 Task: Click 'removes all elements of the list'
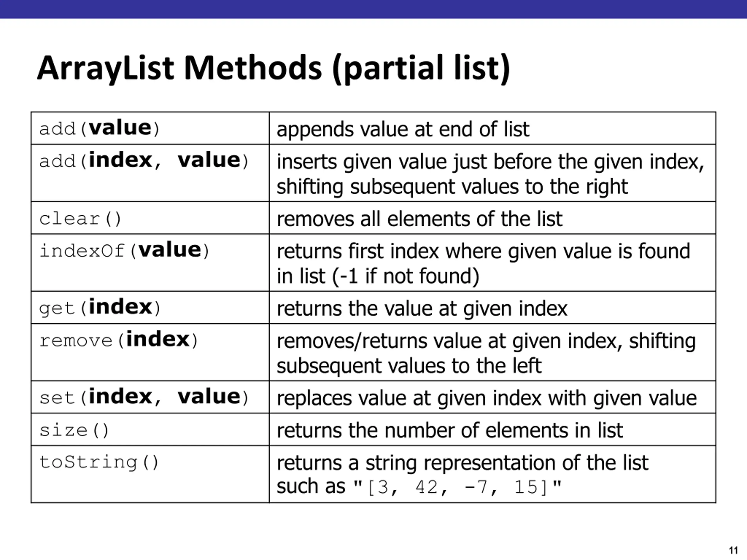419,219
